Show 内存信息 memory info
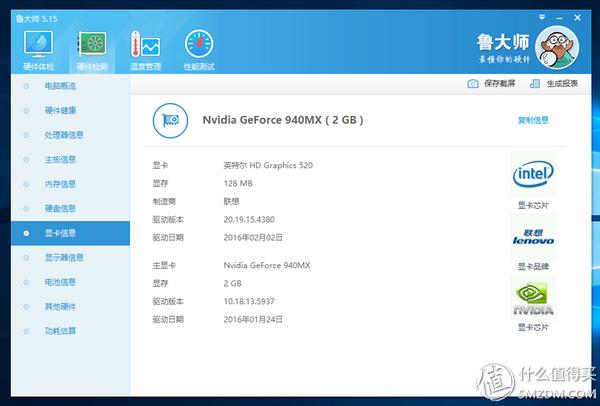This screenshot has width=600, height=406. [60, 184]
